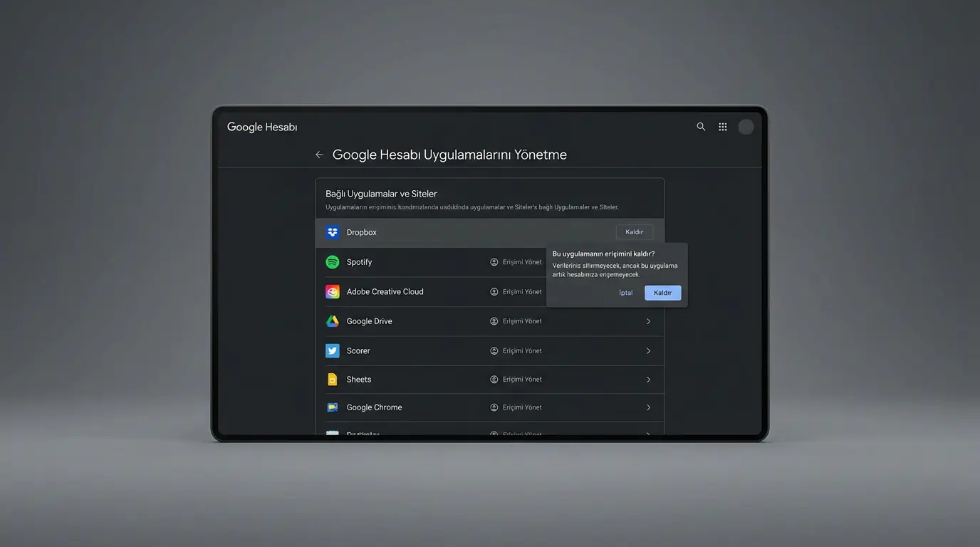Open the profile avatar menu
The image size is (980, 547).
[746, 127]
